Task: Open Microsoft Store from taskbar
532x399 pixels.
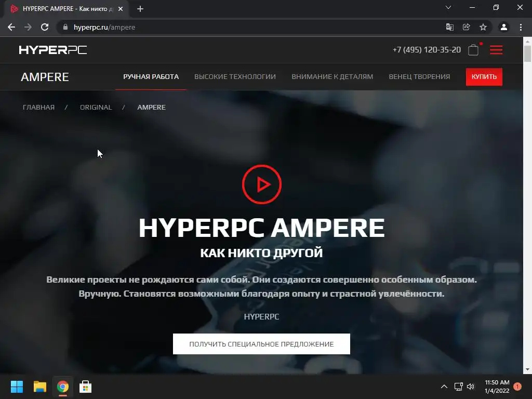Action: 86,387
